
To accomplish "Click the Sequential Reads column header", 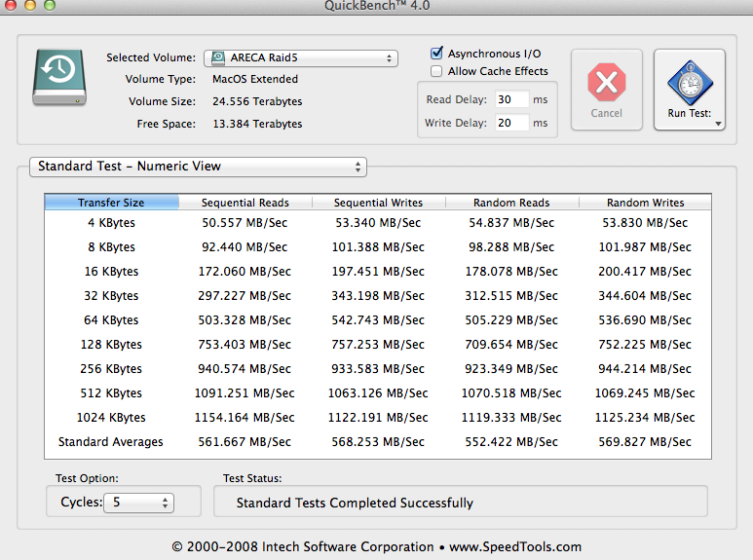I will [x=245, y=203].
